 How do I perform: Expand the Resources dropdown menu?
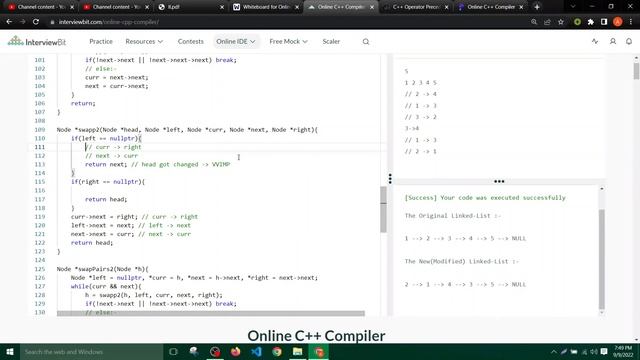(144, 41)
